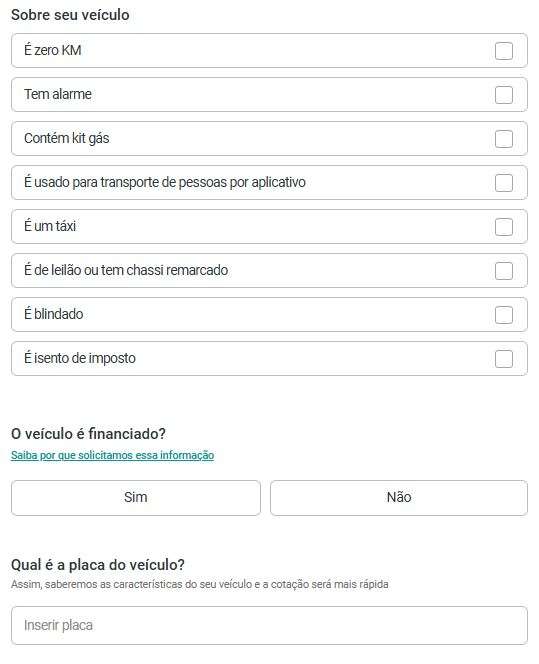Focus the Inserir placa input field

(x=269, y=625)
